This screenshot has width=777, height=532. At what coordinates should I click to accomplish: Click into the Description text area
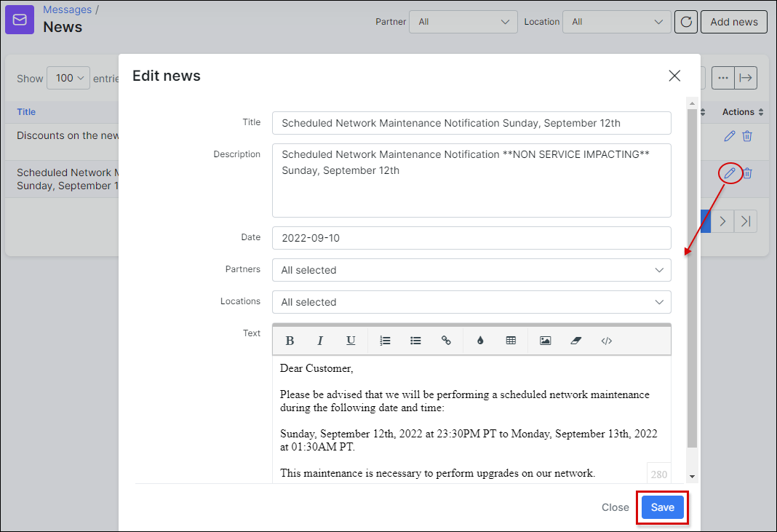click(471, 180)
